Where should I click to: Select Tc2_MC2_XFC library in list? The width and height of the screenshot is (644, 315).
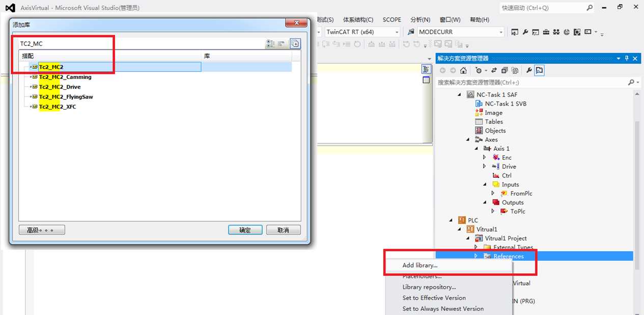(58, 107)
